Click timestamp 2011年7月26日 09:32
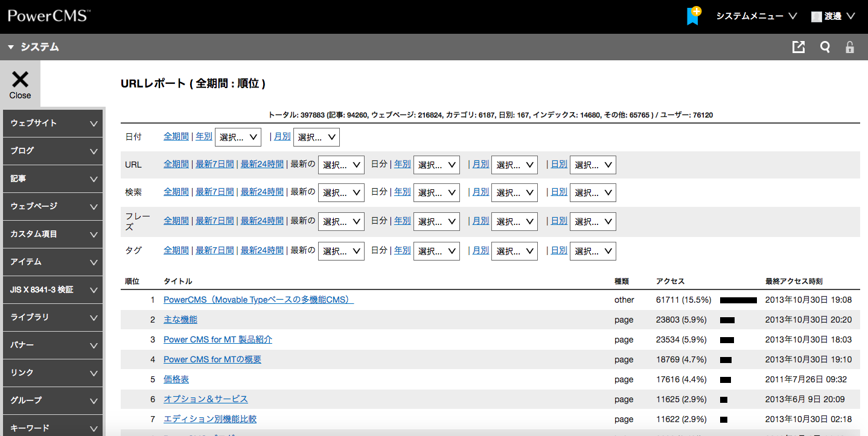Viewport: 868px width, 436px height. [x=806, y=379]
